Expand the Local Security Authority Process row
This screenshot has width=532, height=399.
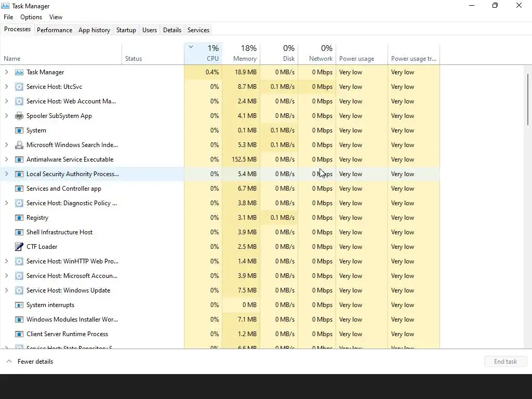coord(6,174)
